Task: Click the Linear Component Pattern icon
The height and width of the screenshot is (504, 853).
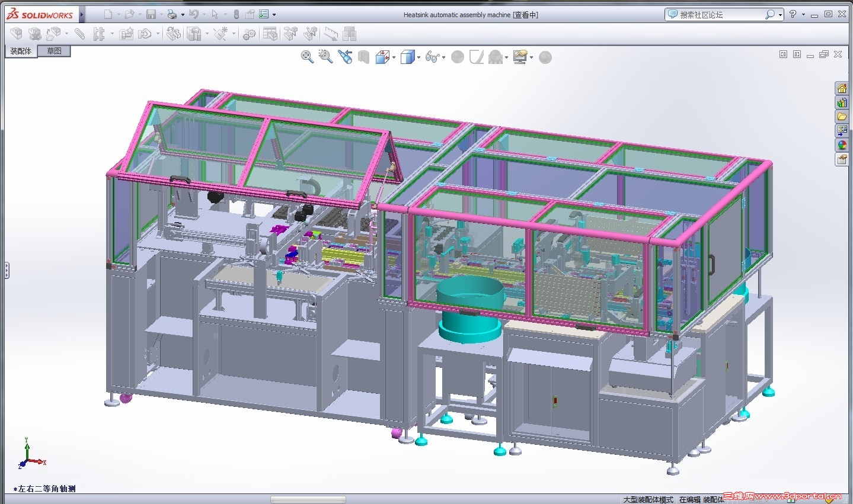Action: click(98, 34)
